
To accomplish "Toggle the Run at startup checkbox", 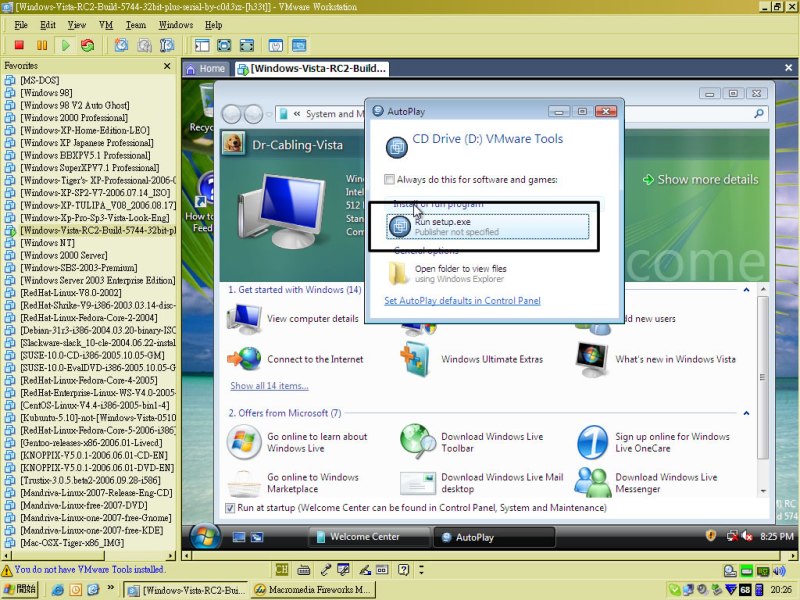I will coord(230,508).
